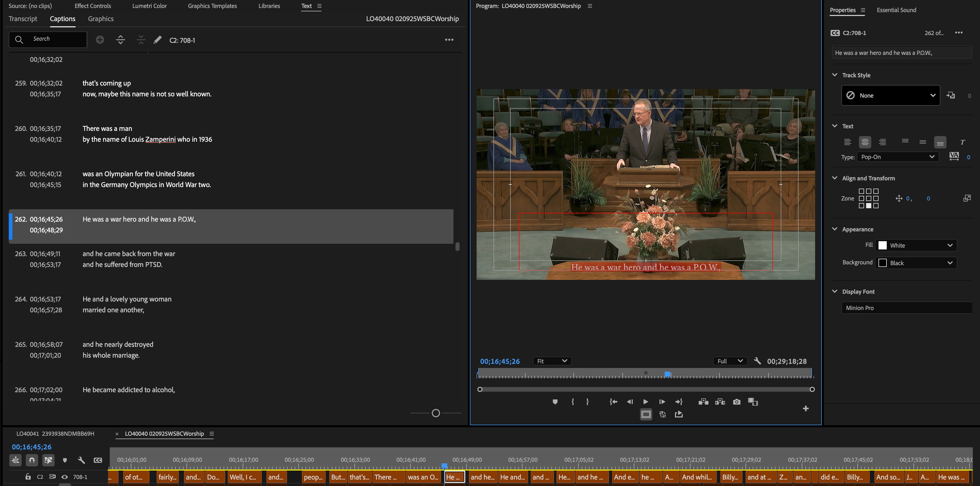
Task: Click the go to in point icon
Action: pyautogui.click(x=613, y=402)
